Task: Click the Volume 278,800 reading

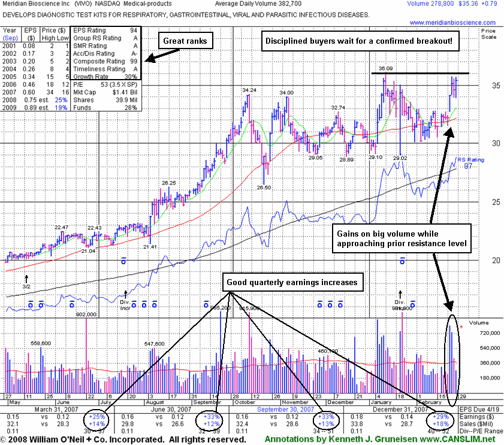Action: 430,4
